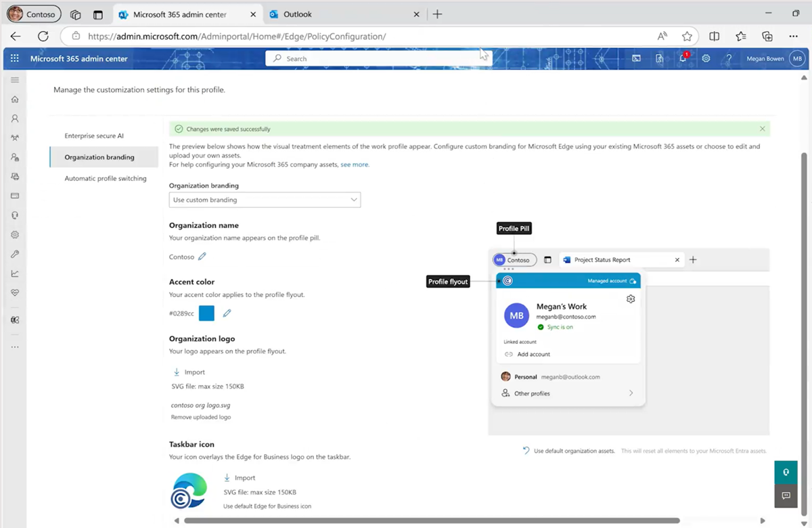Show more navigation items via the ellipsis
This screenshot has height=528, width=812.
(x=15, y=346)
